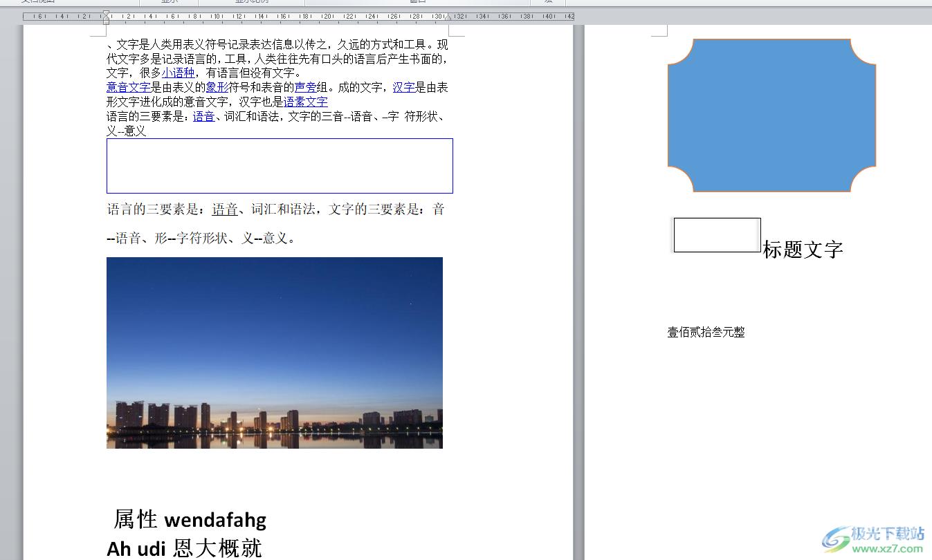Click the blue 语音 link in third paragraph
The height and width of the screenshot is (560, 932).
click(x=203, y=117)
